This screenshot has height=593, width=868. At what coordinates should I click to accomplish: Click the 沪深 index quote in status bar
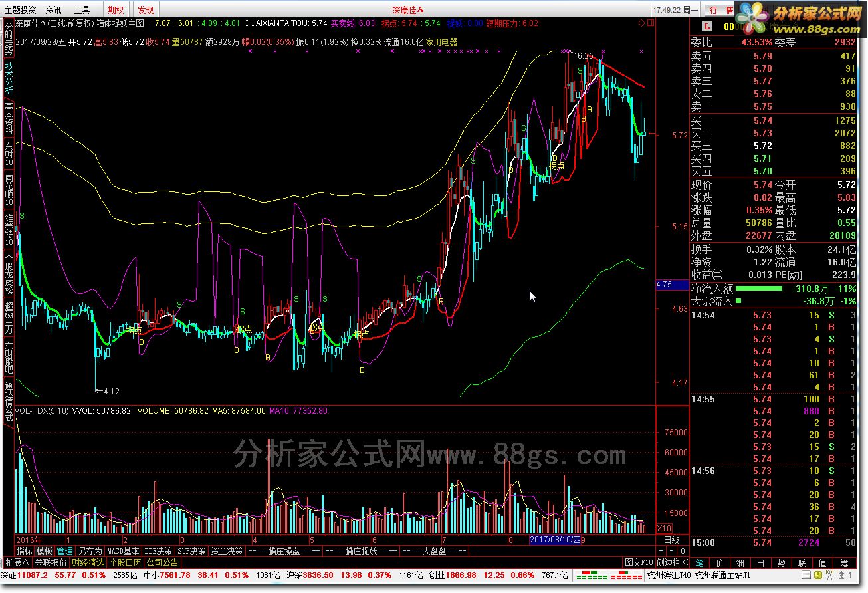pos(355,575)
